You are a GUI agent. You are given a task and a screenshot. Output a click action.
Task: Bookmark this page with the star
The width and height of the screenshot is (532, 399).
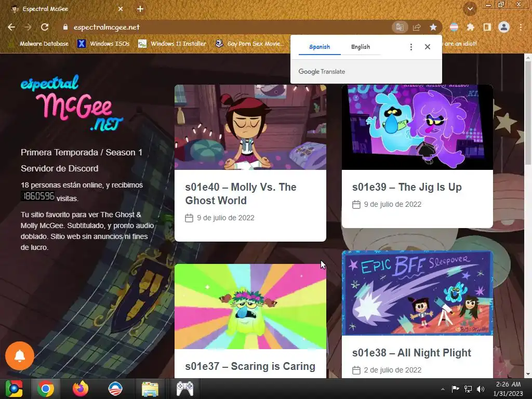(433, 27)
